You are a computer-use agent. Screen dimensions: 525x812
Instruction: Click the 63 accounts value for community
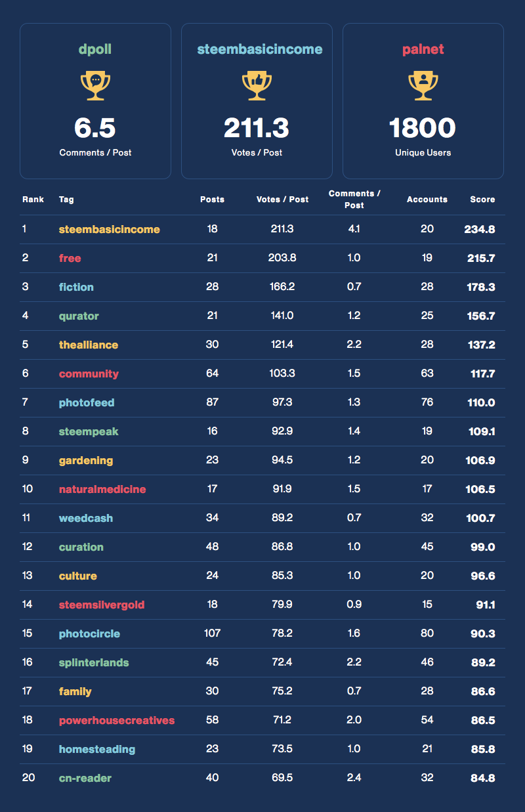point(427,374)
